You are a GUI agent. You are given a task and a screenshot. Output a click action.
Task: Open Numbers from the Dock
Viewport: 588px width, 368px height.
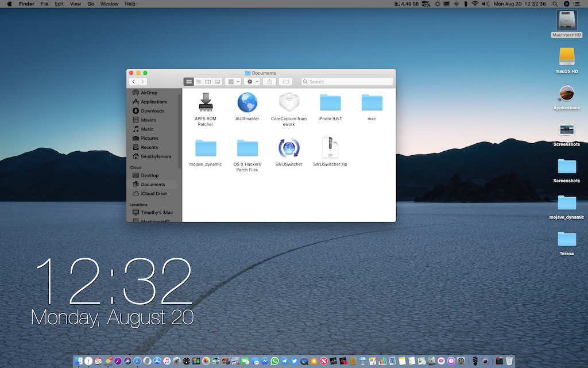coord(382,361)
